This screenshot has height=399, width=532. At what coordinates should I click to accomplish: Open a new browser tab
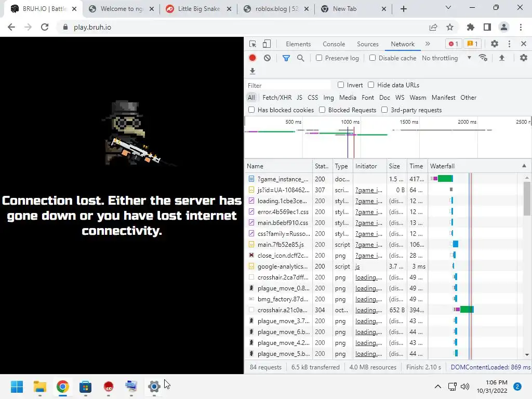[403, 9]
